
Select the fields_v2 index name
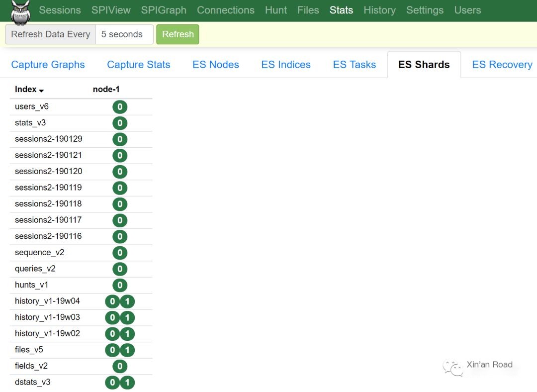coord(31,366)
